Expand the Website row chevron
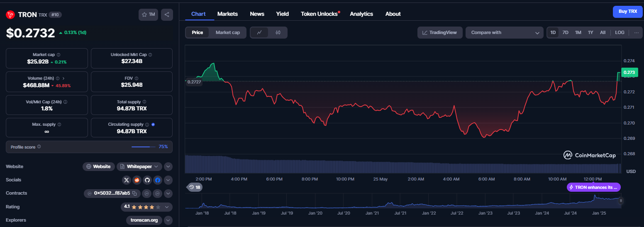Viewport: 644px width, 227px height. 168,166
